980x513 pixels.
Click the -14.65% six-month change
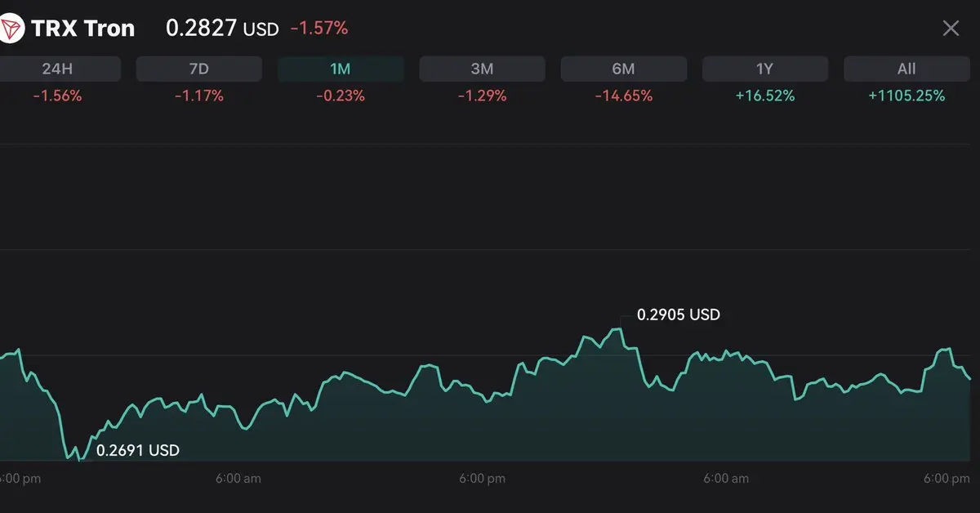tap(623, 96)
